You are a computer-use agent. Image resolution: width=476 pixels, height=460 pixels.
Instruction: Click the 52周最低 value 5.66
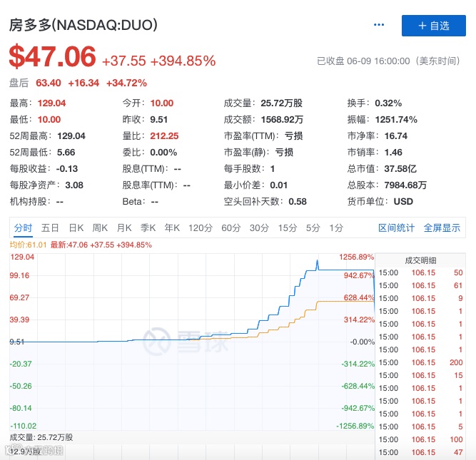(66, 153)
